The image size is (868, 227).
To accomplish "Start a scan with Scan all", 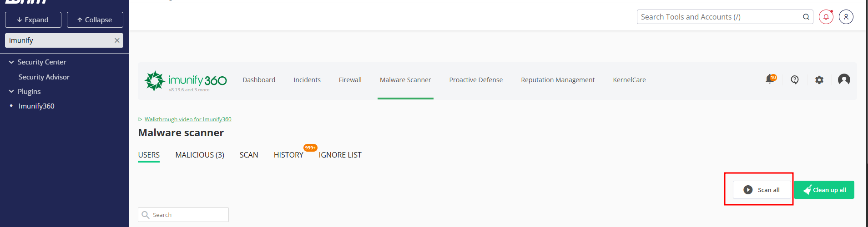I will tap(762, 190).
